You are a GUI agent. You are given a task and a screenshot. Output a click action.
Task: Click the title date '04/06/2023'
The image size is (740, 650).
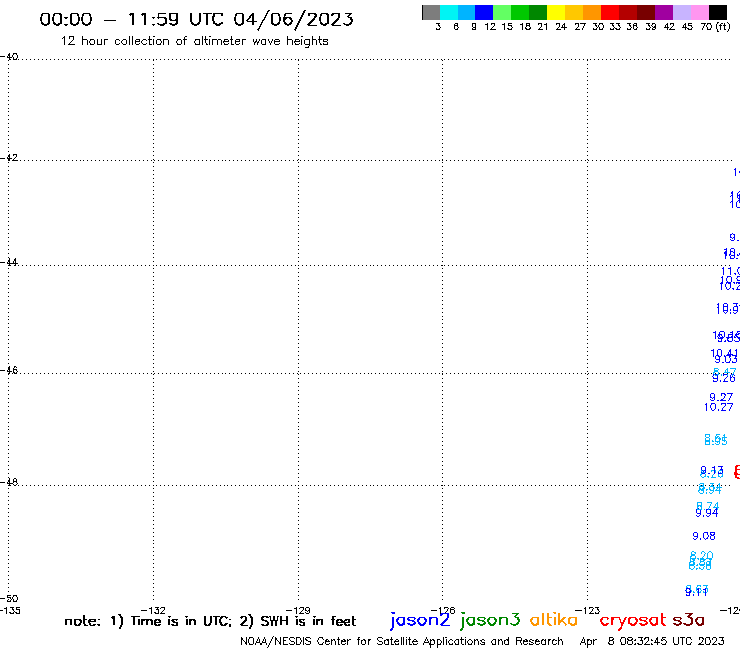pyautogui.click(x=293, y=19)
